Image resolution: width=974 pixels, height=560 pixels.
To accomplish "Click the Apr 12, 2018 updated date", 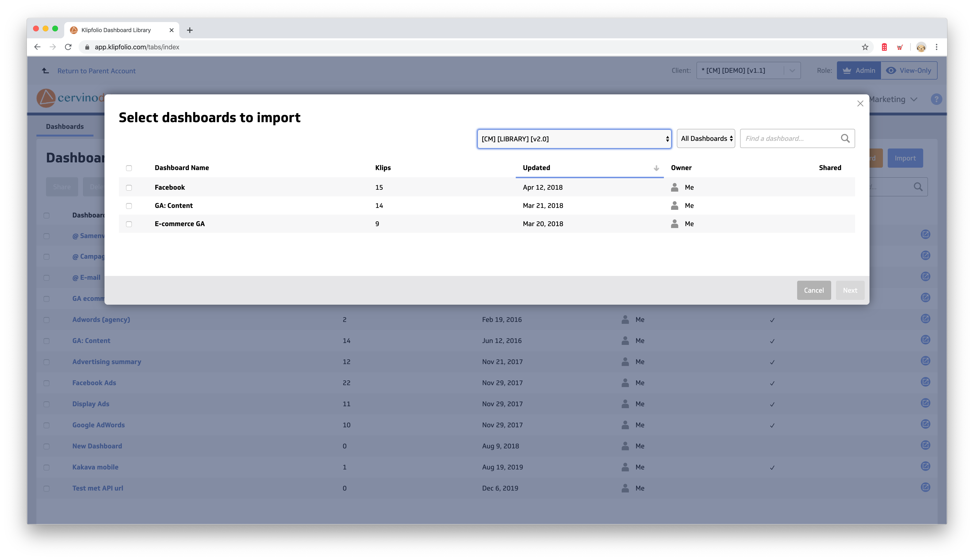I will pos(543,187).
